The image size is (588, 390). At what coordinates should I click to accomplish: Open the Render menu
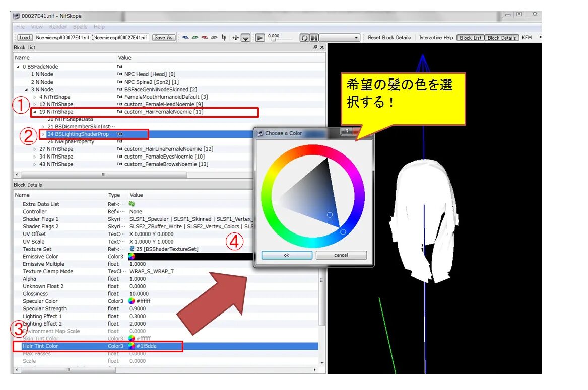pyautogui.click(x=58, y=27)
